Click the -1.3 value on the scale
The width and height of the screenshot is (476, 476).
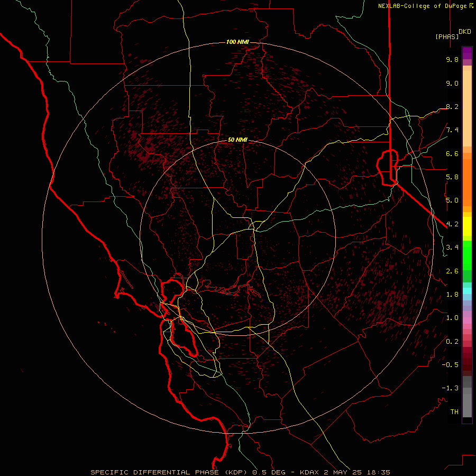tap(450, 388)
